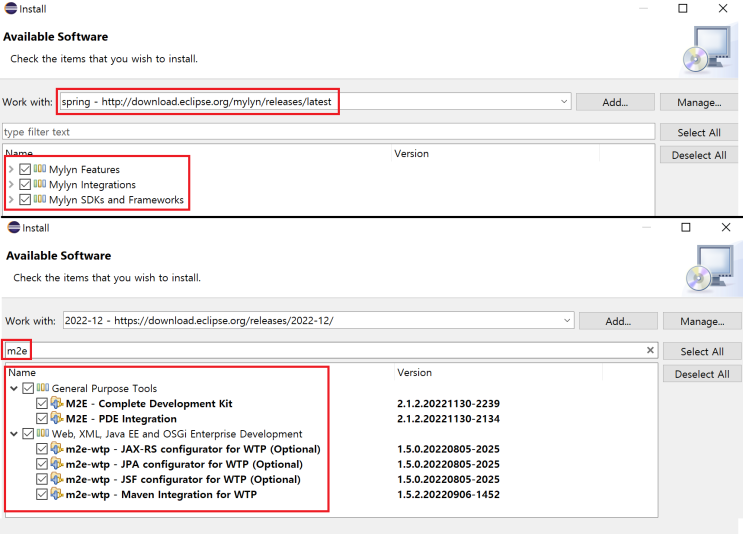Click Maven Integration for WTP feature icon
743x534 pixels.
coord(57,494)
